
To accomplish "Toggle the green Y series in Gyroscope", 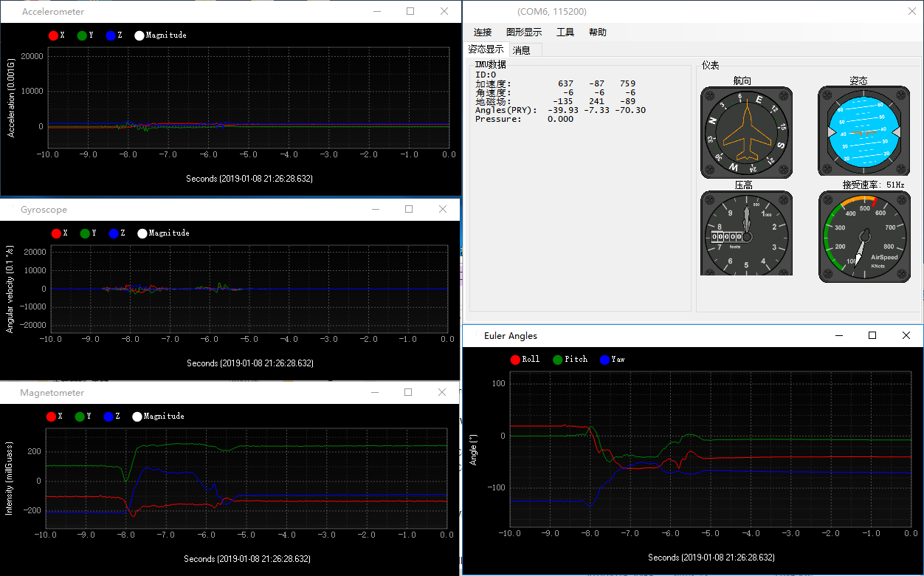I will (x=88, y=233).
